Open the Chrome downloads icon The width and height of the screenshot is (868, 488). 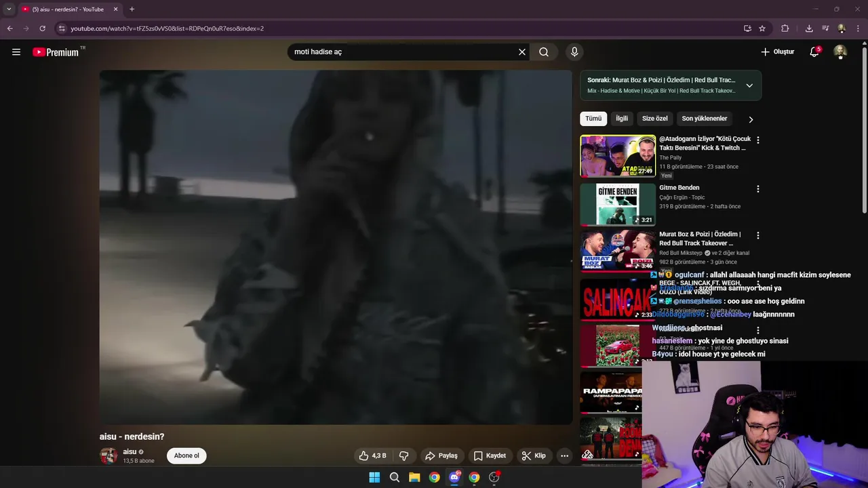click(x=809, y=28)
